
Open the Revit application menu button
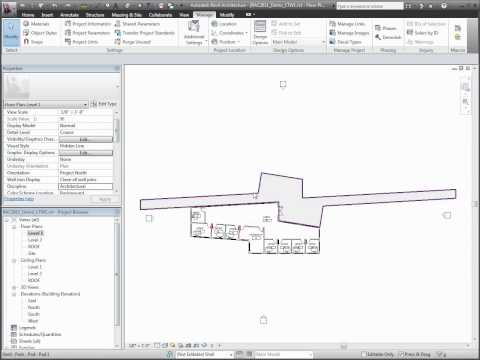coord(9,9)
